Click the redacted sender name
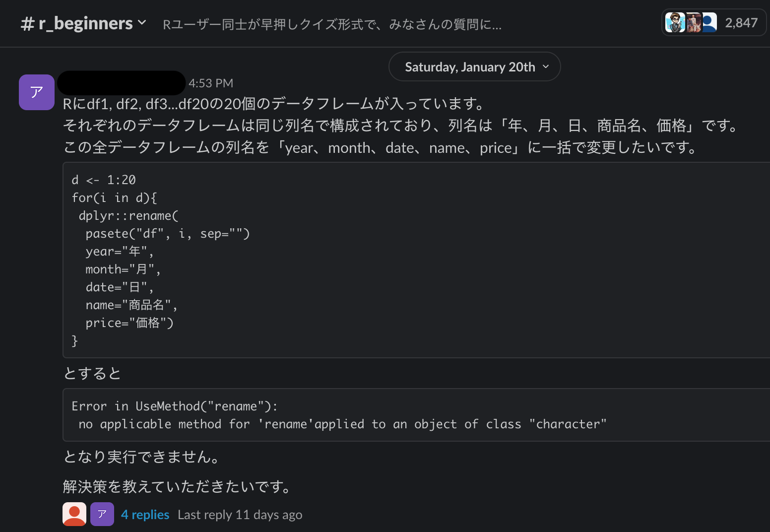 [122, 83]
